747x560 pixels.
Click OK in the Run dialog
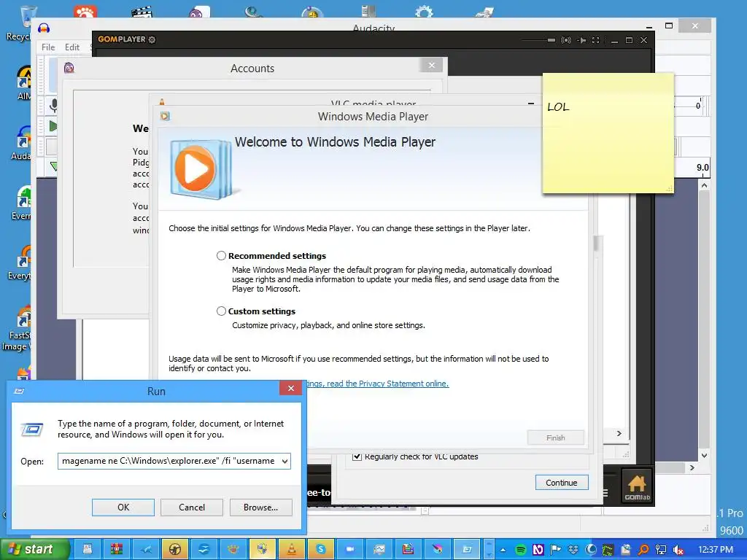click(x=123, y=507)
